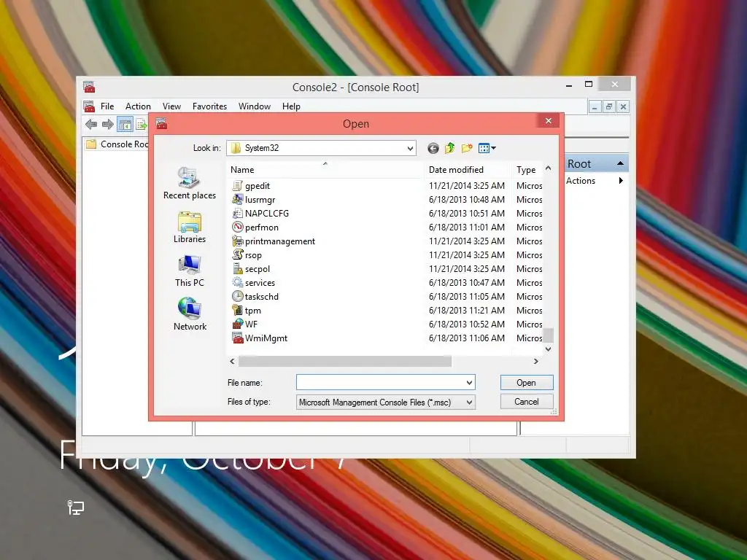Screen dimensions: 747x560
Task: Open the Window menu
Action: pyautogui.click(x=255, y=106)
